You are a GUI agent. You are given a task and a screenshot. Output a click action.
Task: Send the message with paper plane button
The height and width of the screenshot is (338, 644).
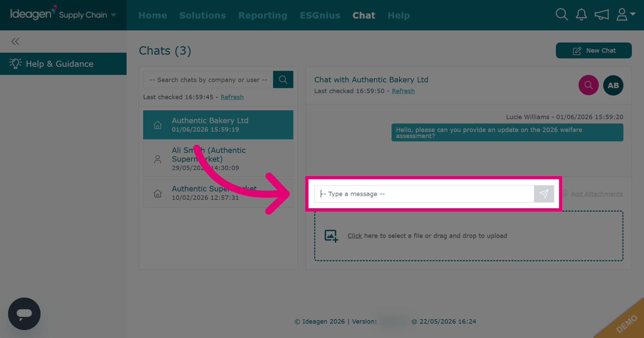tap(544, 194)
